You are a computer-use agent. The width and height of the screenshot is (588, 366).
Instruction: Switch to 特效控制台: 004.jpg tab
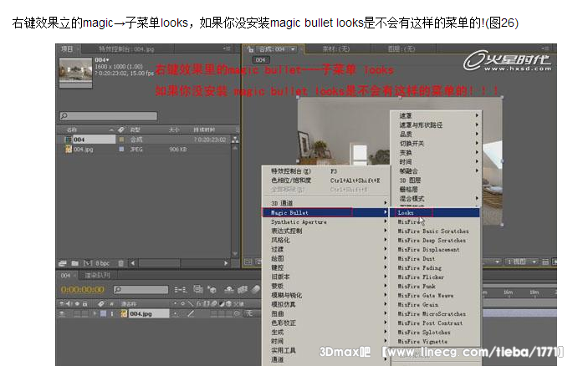click(x=126, y=49)
